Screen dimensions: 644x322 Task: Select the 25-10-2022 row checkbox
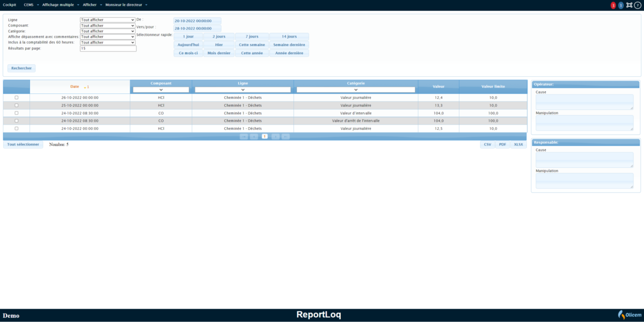click(x=17, y=105)
